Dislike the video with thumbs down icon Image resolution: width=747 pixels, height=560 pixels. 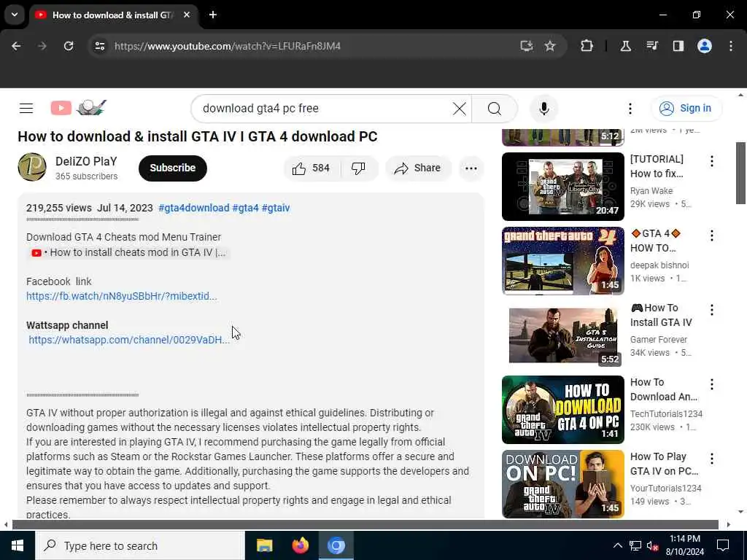[358, 168]
